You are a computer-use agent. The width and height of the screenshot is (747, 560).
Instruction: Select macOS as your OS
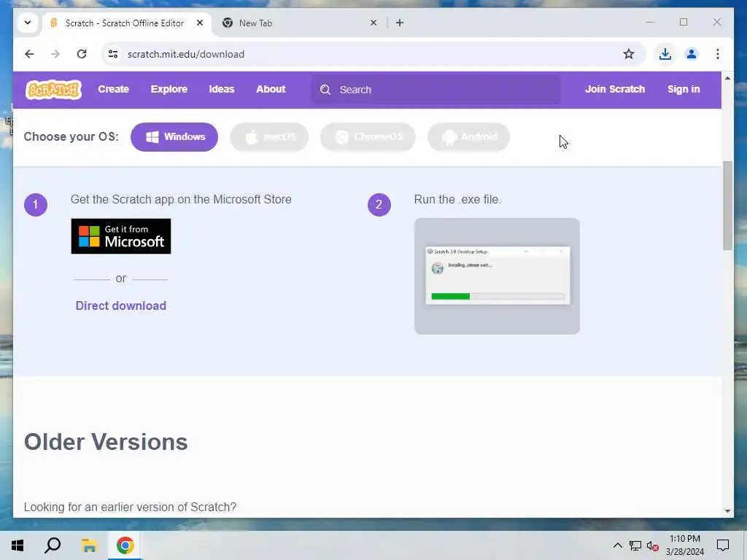point(269,137)
